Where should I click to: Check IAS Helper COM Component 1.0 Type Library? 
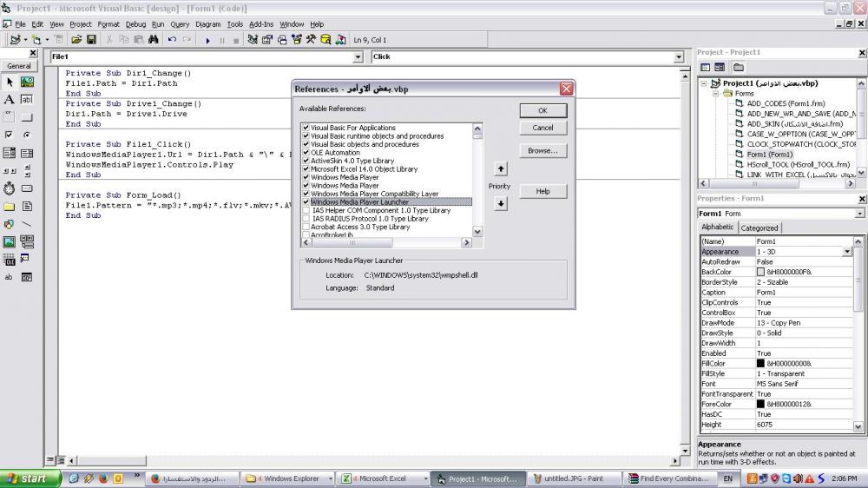tap(306, 210)
